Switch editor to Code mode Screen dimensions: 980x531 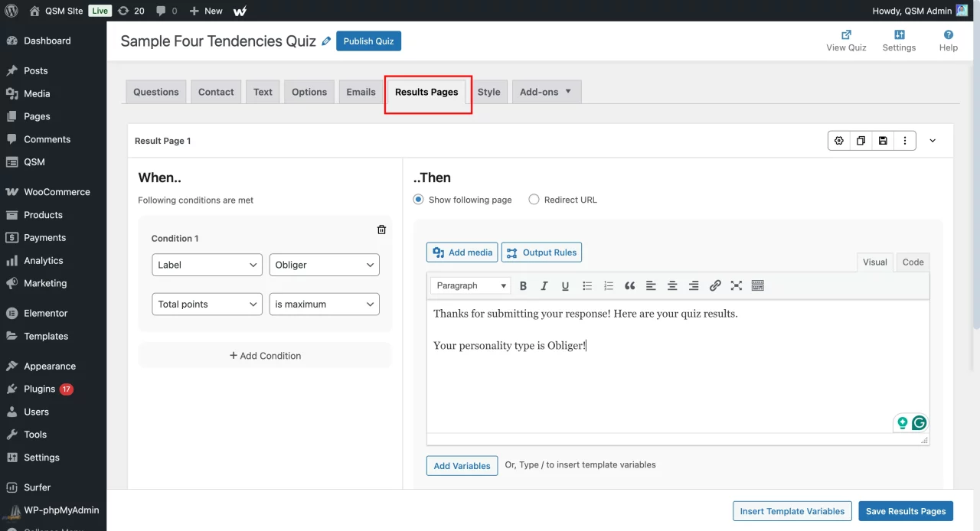(x=913, y=262)
